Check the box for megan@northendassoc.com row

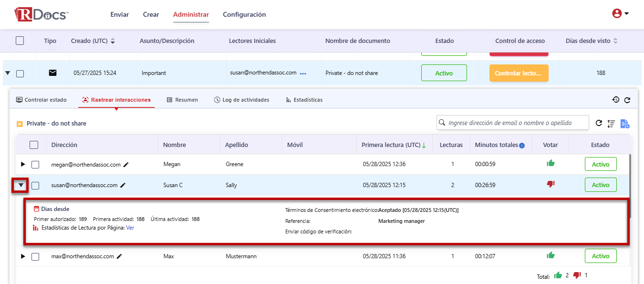point(35,165)
